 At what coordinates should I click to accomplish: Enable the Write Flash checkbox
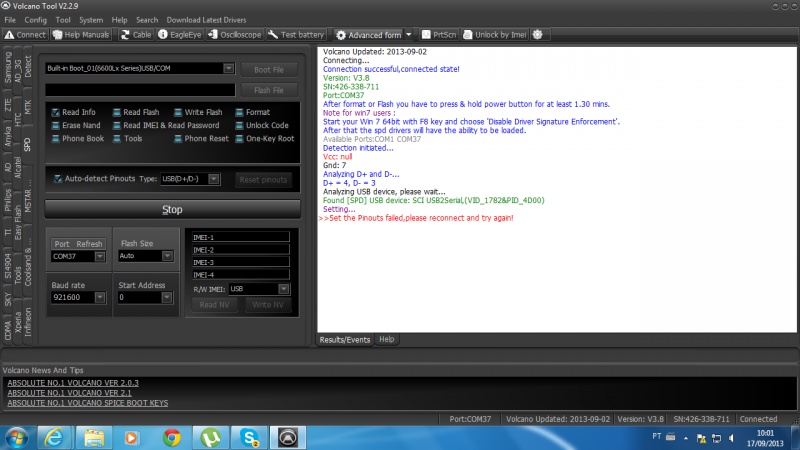pos(178,112)
